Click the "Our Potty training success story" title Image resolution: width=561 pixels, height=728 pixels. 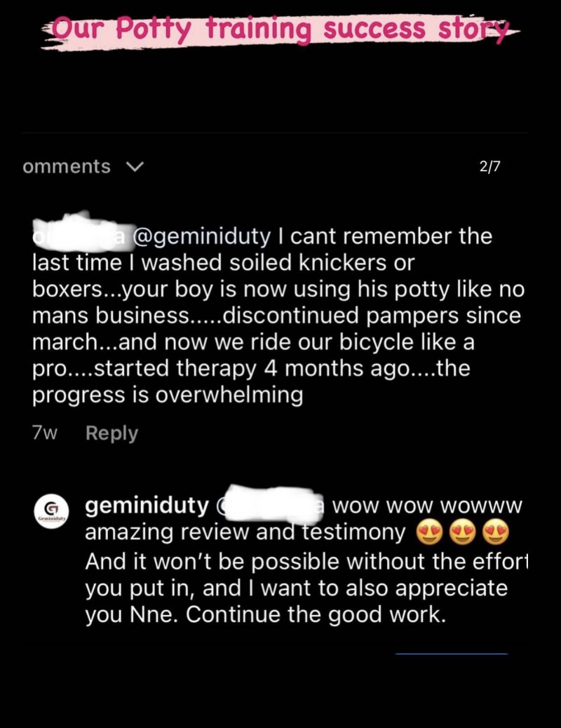tap(280, 29)
